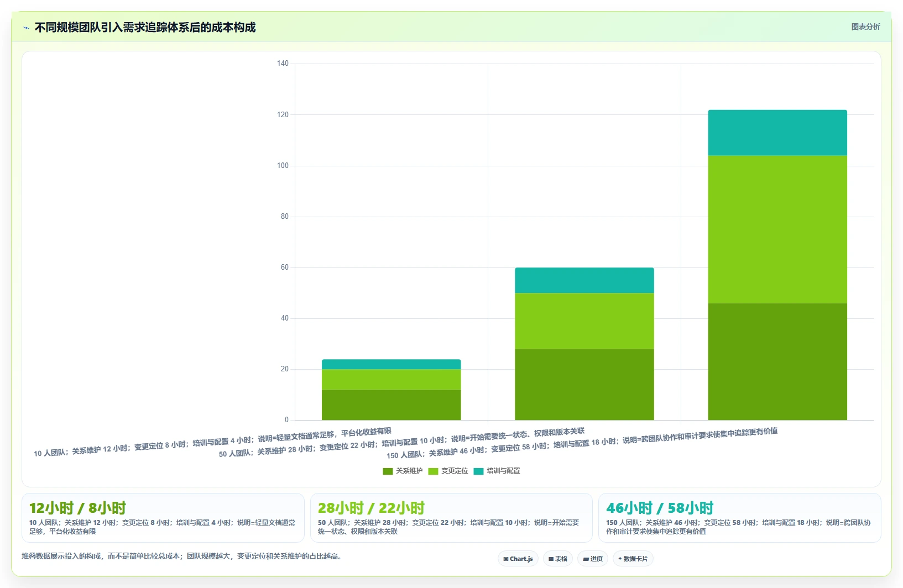Click the small blue icon before the chart title

[x=26, y=28]
